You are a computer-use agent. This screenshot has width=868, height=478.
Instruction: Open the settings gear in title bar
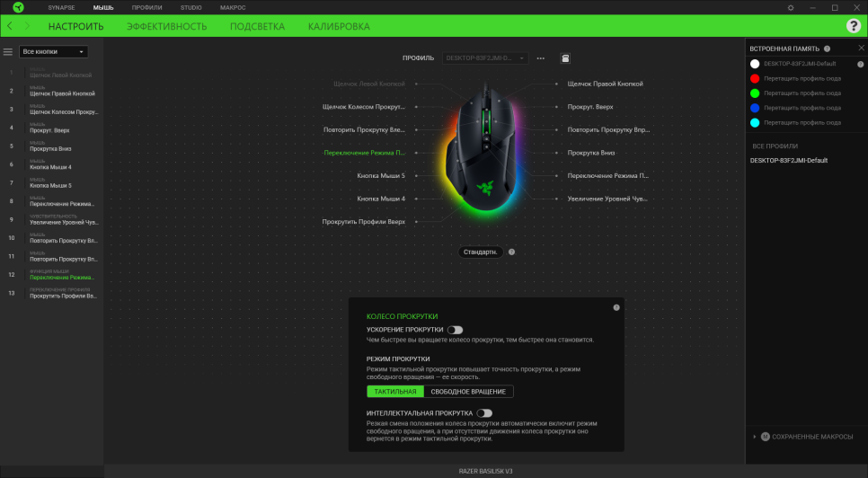pyautogui.click(x=791, y=8)
